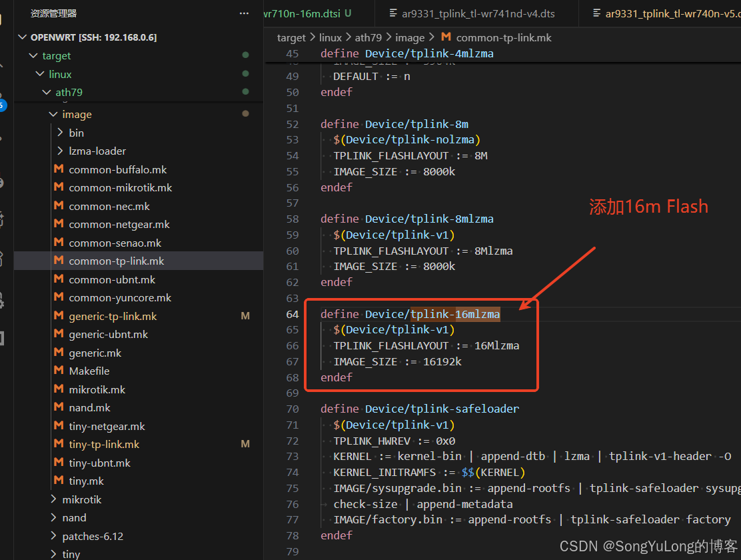Switch to wr710n-16m.dtsi editor tab

coord(301,14)
